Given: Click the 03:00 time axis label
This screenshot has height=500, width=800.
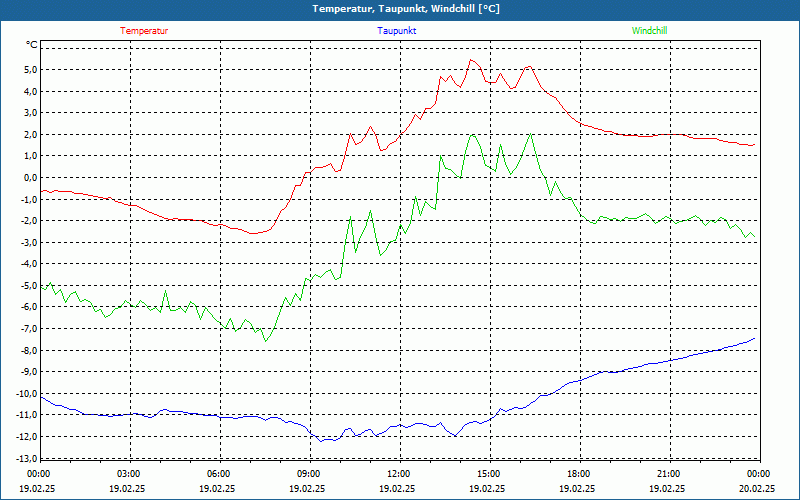Looking at the screenshot, I should tap(128, 474).
